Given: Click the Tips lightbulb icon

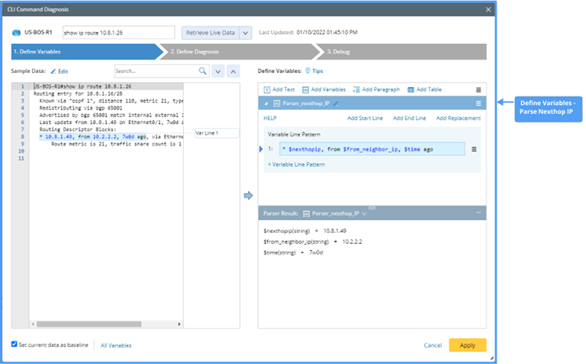Looking at the screenshot, I should point(308,71).
